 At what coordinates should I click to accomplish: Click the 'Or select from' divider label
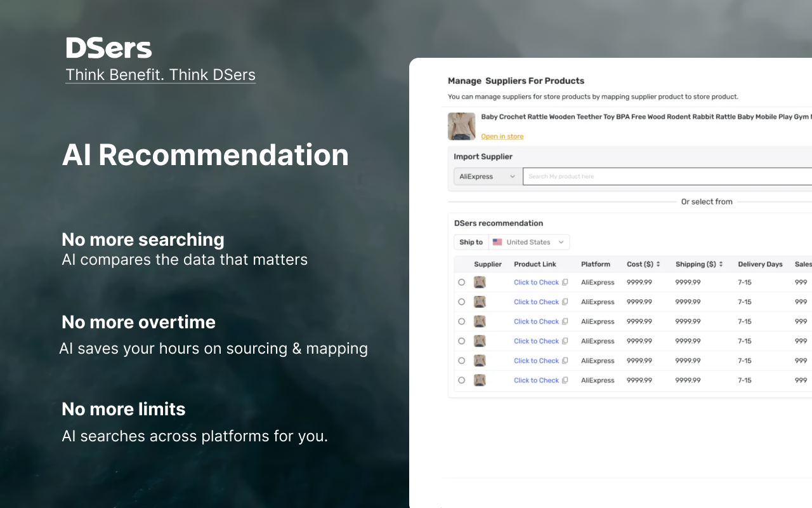click(x=707, y=202)
